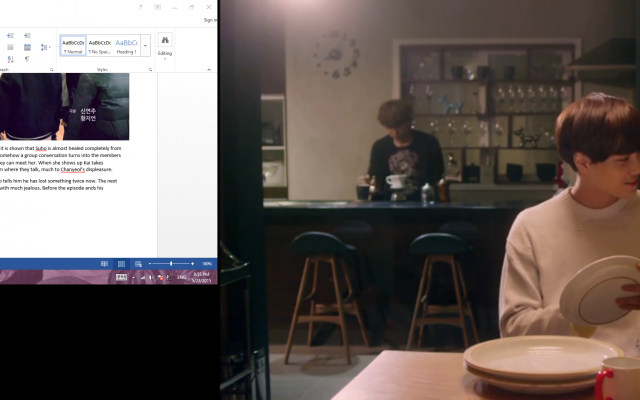
Task: Increase the paragraph indent
Action: coord(27,36)
